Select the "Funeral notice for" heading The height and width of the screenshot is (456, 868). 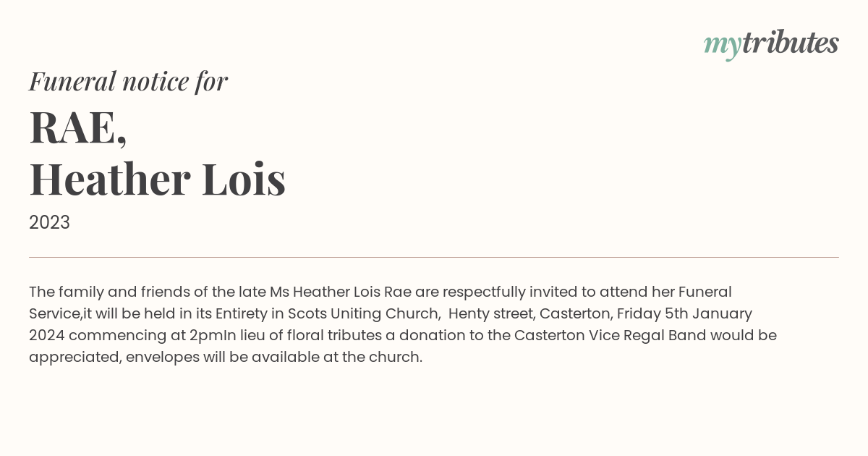coord(128,81)
